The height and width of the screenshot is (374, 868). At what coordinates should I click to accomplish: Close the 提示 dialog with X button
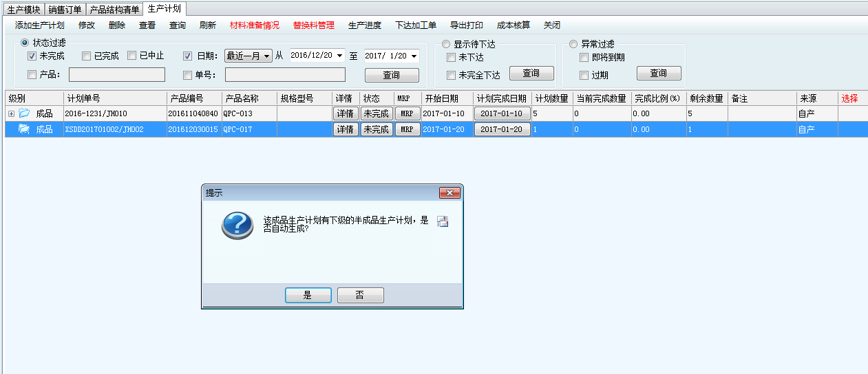coord(450,193)
